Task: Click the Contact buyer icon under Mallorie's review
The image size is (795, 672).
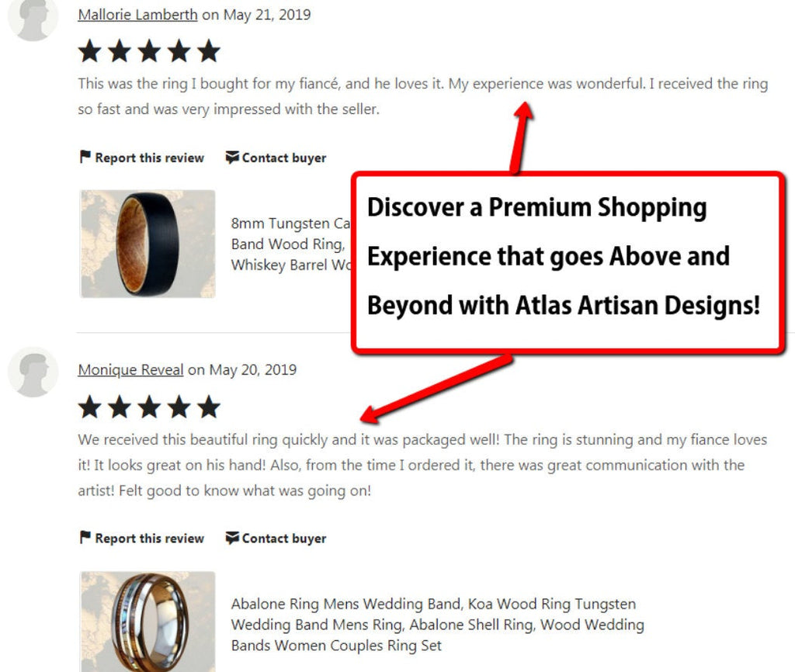Action: [232, 158]
